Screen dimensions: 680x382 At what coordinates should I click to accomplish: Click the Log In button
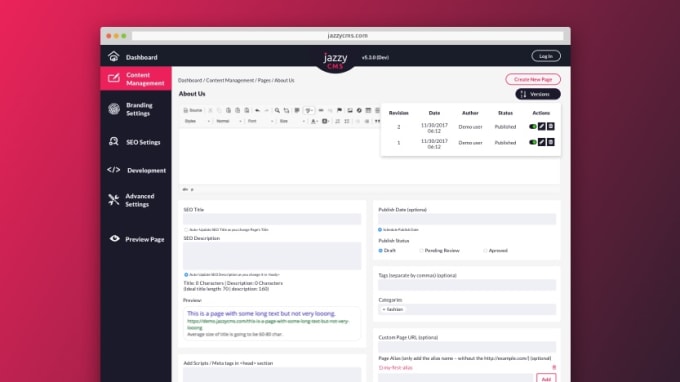click(546, 56)
